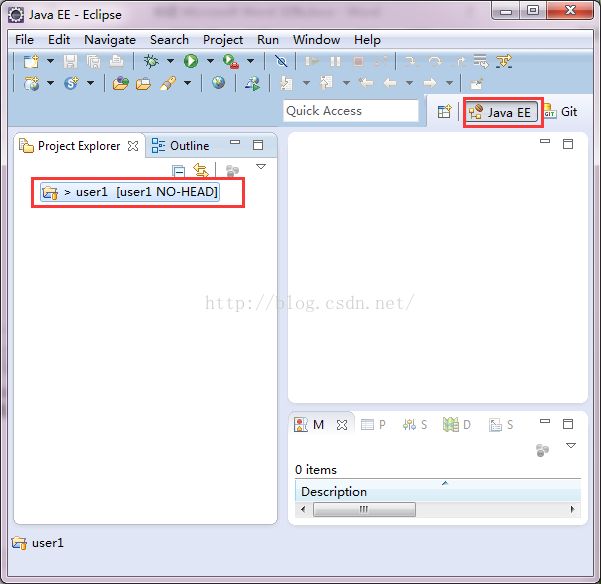Image resolution: width=601 pixels, height=584 pixels.
Task: Toggle Link with Editor in Project Explorer
Action: [201, 170]
